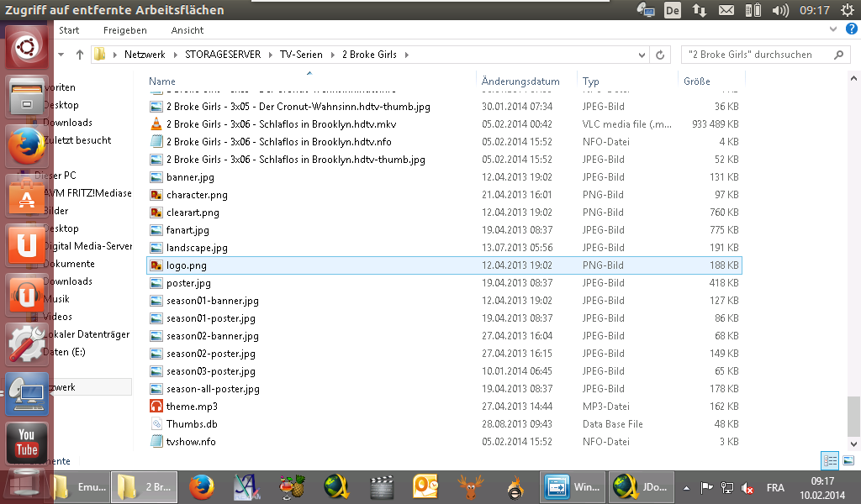Open System Settings wrench-gear dock icon
The height and width of the screenshot is (504, 861).
click(x=26, y=344)
